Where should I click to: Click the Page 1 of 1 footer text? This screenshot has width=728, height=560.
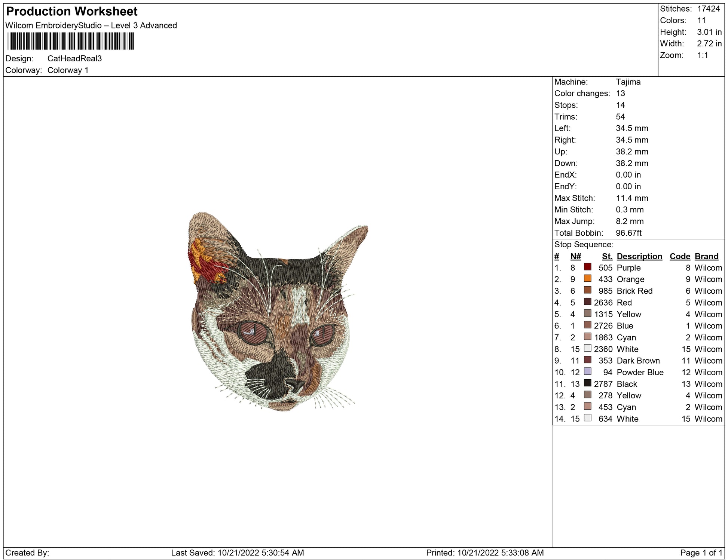tap(701, 553)
